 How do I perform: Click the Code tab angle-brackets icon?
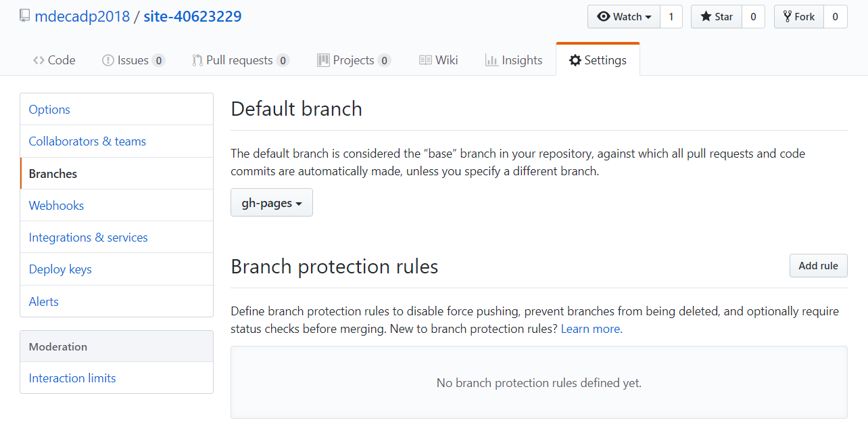(39, 60)
